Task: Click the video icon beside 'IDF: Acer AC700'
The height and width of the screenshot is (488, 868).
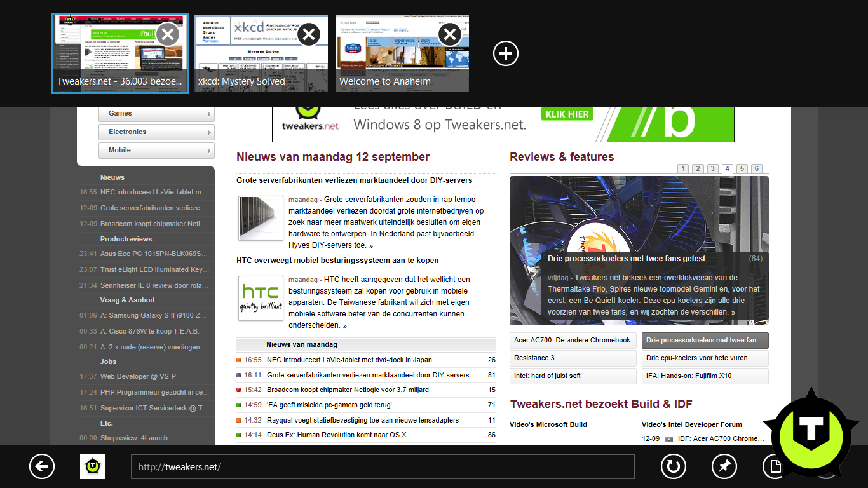Action: point(668,439)
